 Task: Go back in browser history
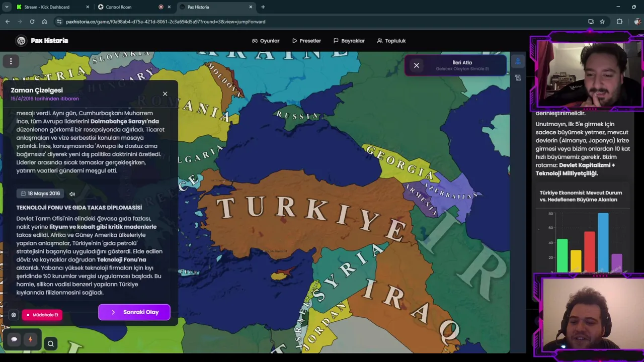coord(8,22)
